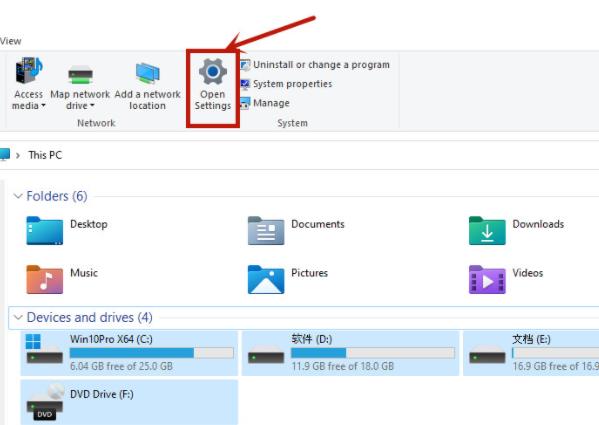Click Manage in the System group
Image resolution: width=599 pixels, height=425 pixels.
point(264,103)
